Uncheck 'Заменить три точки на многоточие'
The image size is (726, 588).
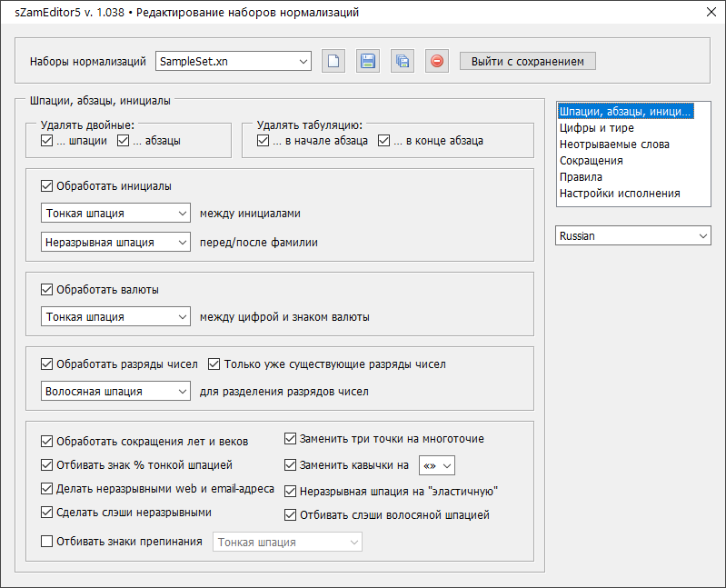[292, 439]
